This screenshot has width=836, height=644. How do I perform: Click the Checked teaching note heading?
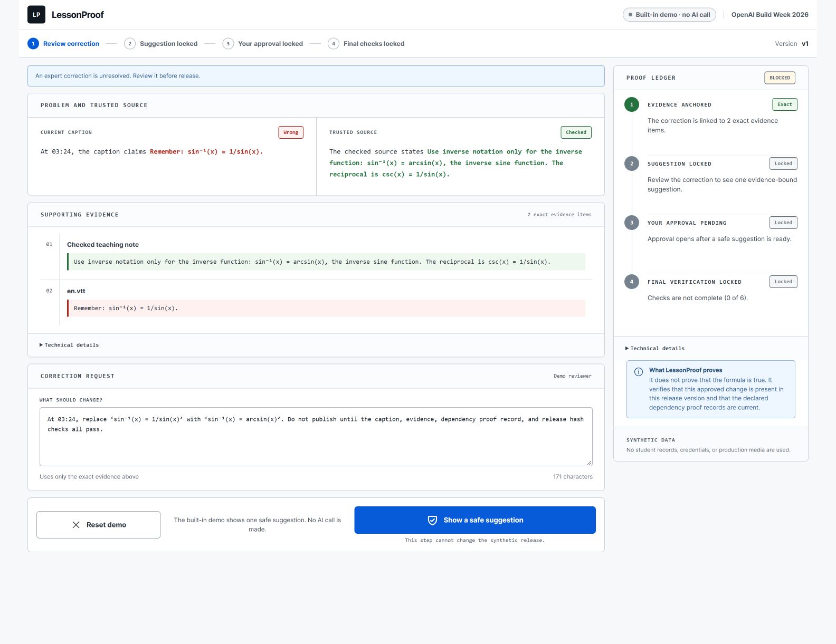(x=103, y=245)
